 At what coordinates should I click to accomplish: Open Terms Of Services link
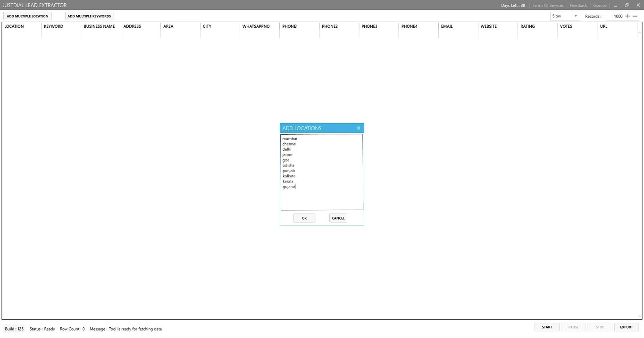pos(548,5)
